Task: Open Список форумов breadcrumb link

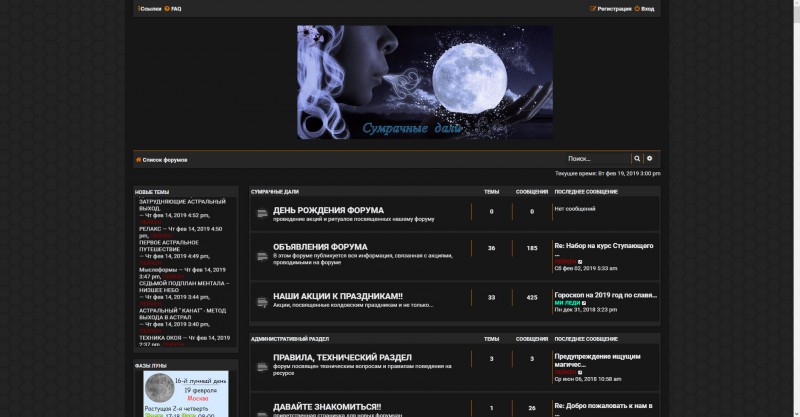Action: [165, 160]
